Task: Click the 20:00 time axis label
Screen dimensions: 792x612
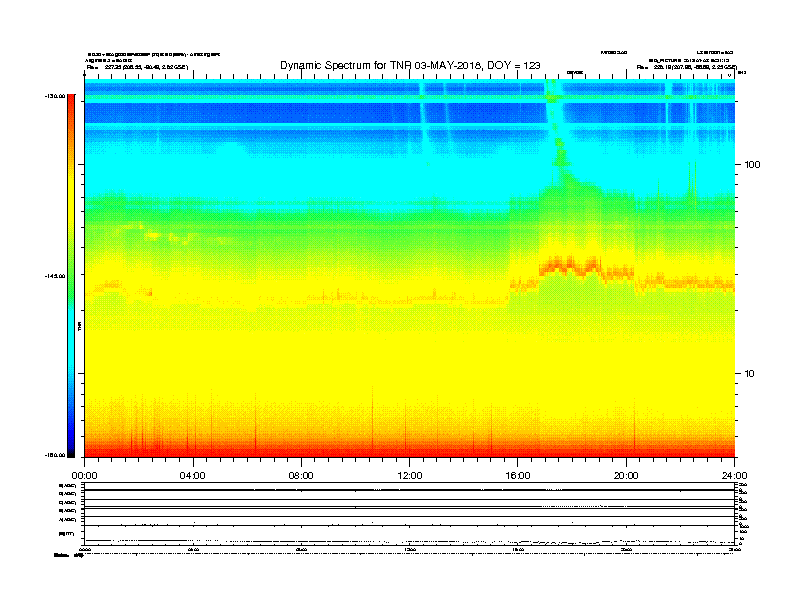Action: click(x=626, y=476)
